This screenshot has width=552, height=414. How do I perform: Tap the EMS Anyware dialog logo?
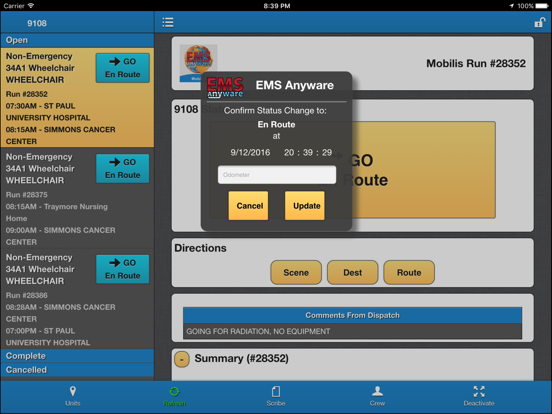tap(225, 87)
